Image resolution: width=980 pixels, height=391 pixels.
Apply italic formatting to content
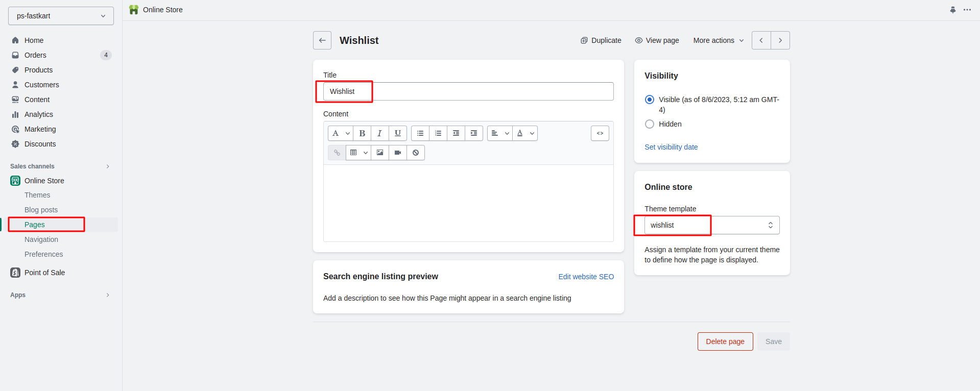click(x=379, y=133)
